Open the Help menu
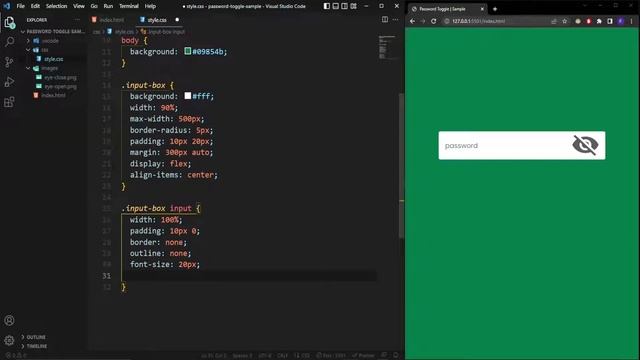 (x=150, y=6)
